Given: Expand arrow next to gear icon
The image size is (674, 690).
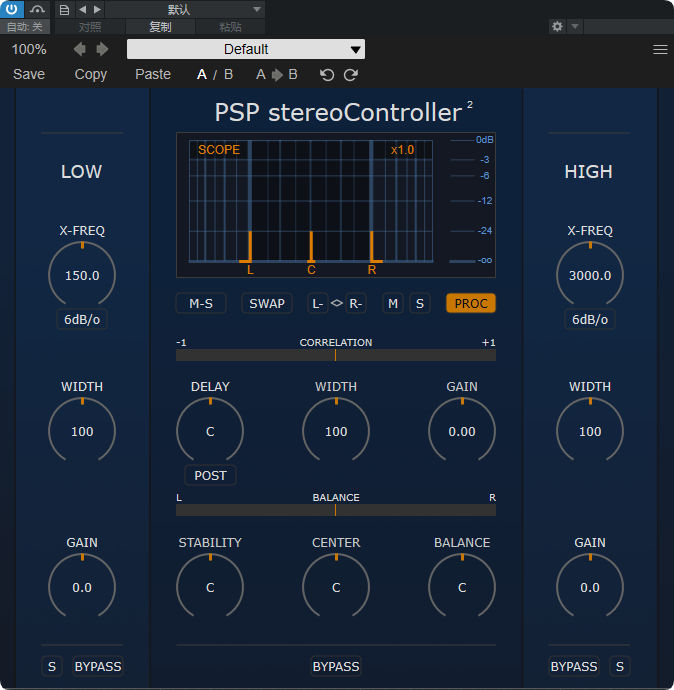Looking at the screenshot, I should tap(575, 26).
